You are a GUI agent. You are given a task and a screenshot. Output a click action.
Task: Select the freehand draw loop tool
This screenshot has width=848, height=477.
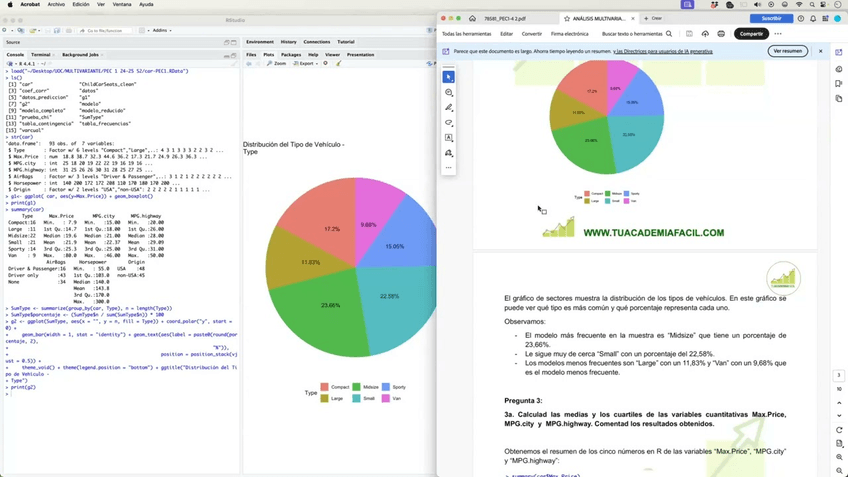449,123
